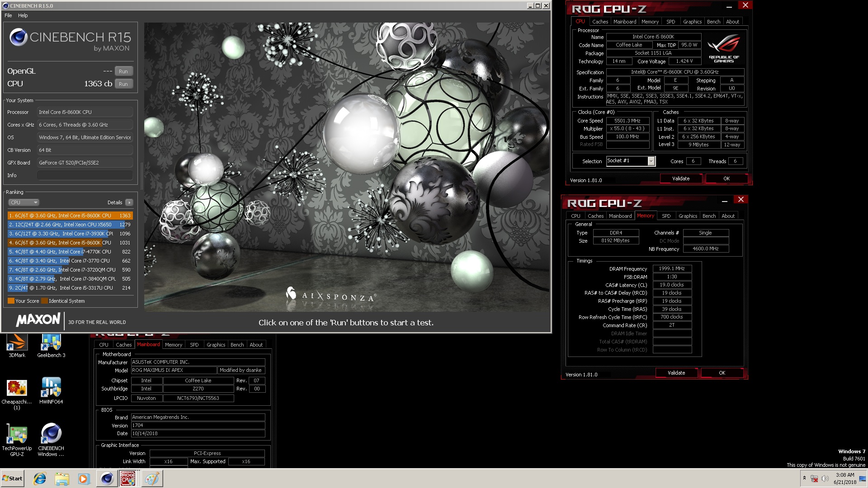Select ranking row Intel Core i7-3720QM
Screen dimensions: 868x488
click(x=70, y=270)
